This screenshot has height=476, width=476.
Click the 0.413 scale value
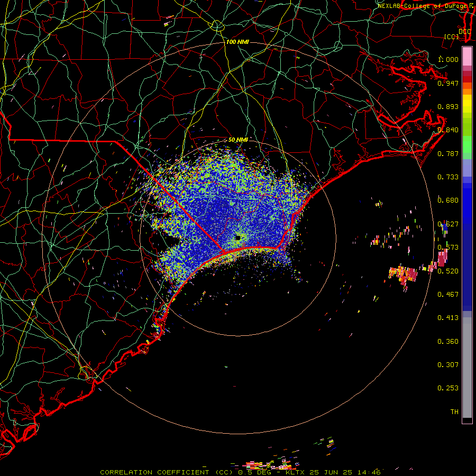pos(448,318)
